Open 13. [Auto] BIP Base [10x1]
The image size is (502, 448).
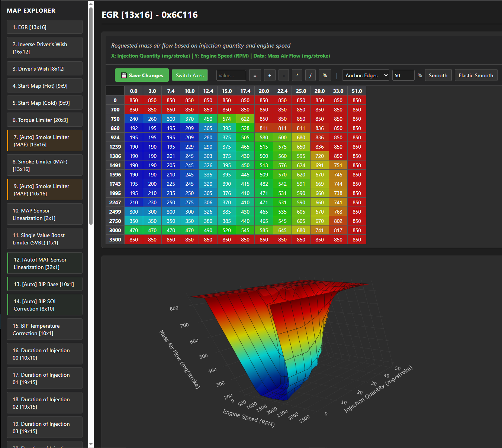click(x=45, y=284)
